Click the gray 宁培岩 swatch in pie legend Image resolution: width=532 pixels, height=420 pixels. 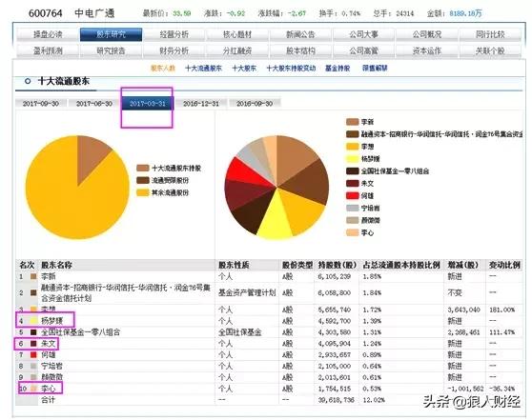(x=353, y=208)
